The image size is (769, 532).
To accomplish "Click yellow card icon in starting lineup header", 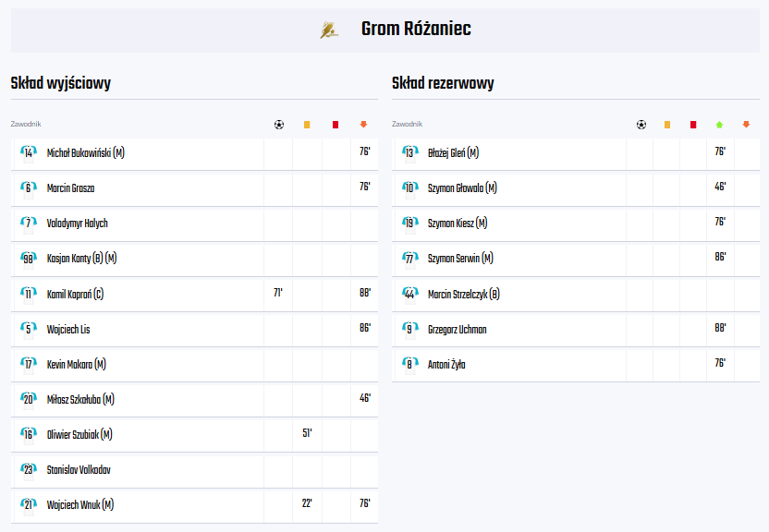I will 307,125.
